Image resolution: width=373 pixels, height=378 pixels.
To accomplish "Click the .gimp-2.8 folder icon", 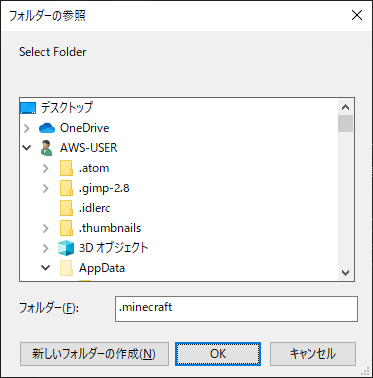I will tap(66, 188).
